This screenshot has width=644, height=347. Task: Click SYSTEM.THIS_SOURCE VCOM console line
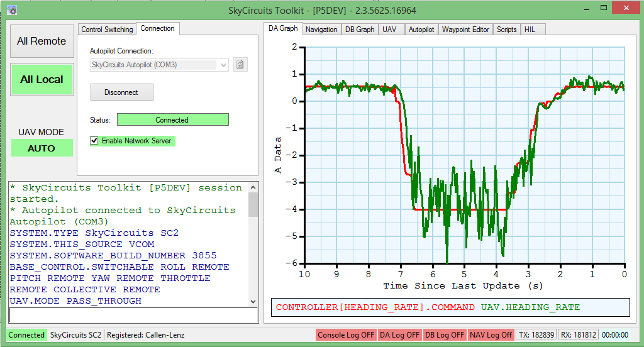pyautogui.click(x=82, y=245)
